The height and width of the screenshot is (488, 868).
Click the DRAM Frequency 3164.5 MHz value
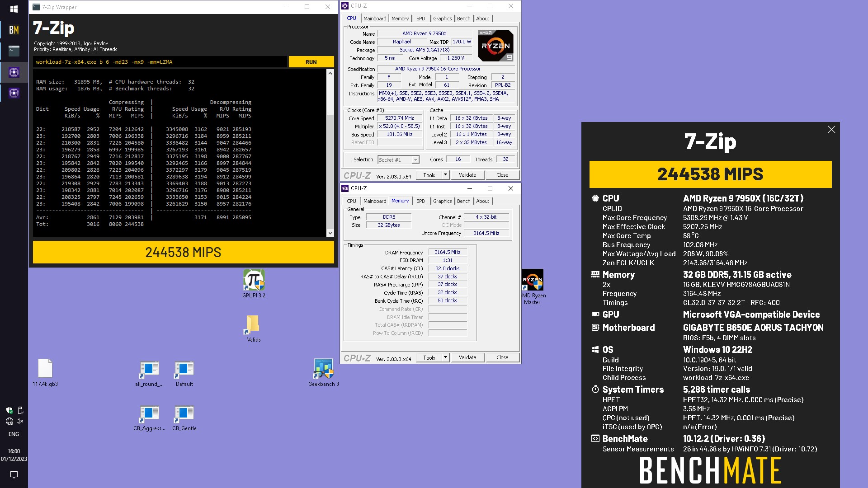point(447,252)
